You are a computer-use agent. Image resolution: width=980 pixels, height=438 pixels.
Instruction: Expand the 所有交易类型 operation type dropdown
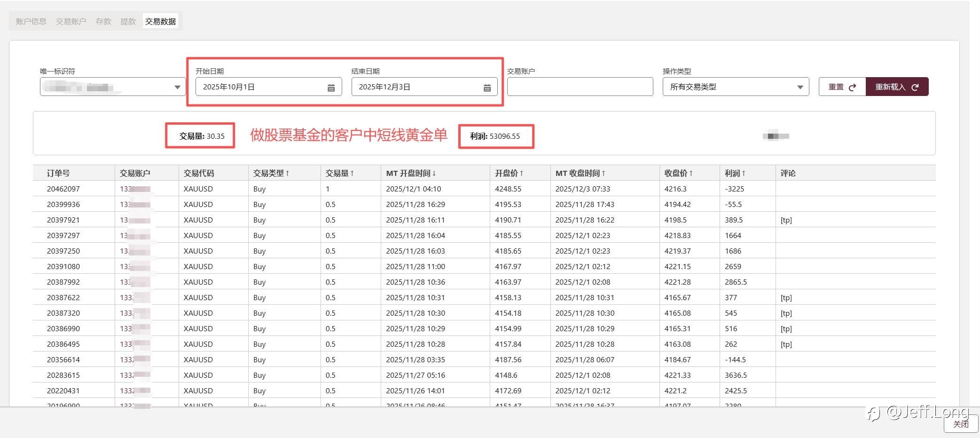coord(800,87)
